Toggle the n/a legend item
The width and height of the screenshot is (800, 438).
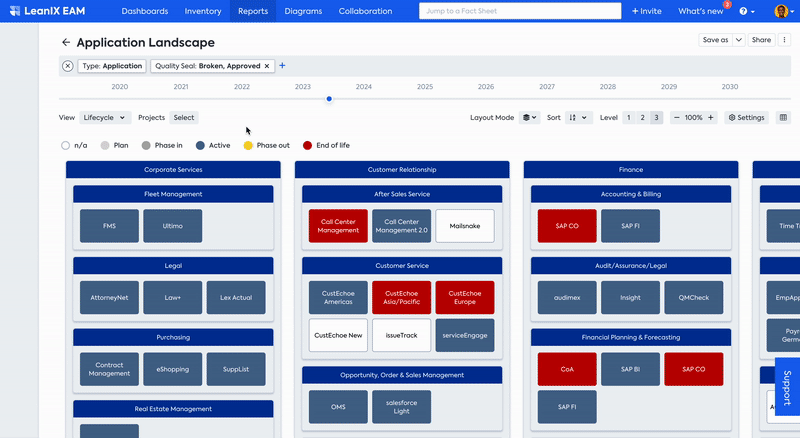[74, 145]
